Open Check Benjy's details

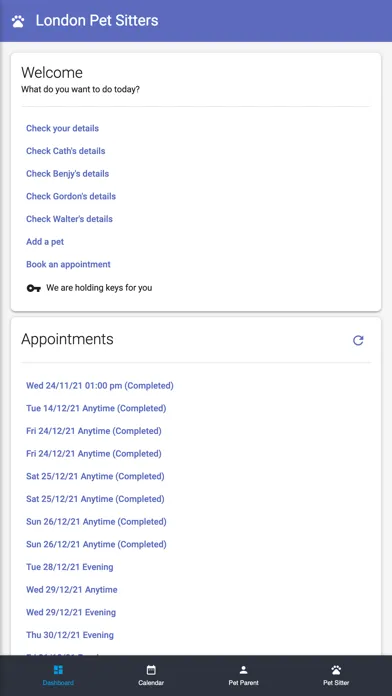click(67, 174)
